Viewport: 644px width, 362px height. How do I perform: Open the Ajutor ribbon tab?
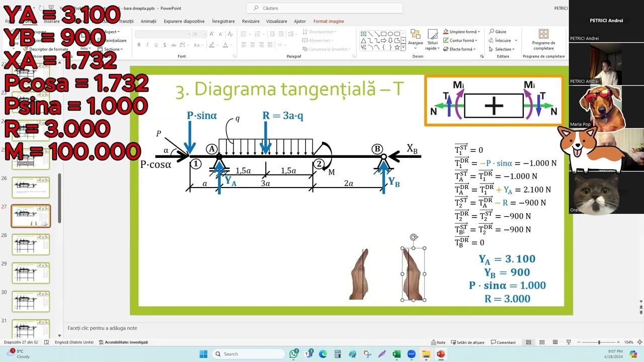coord(300,21)
